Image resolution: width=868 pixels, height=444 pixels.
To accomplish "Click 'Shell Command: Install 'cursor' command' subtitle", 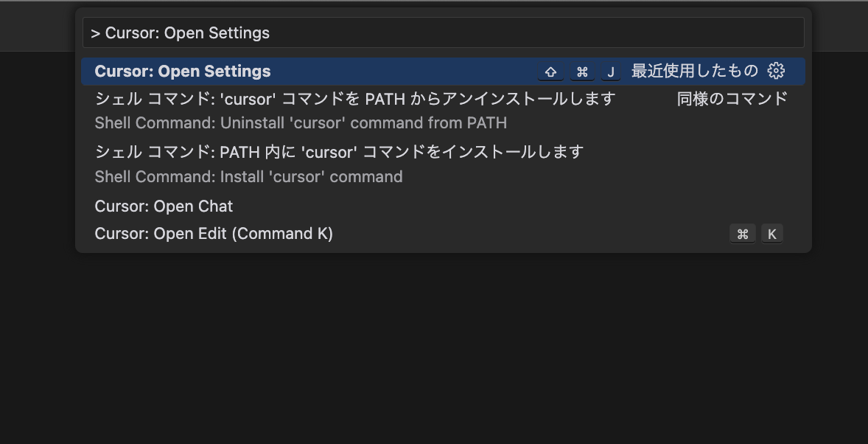I will tap(248, 177).
